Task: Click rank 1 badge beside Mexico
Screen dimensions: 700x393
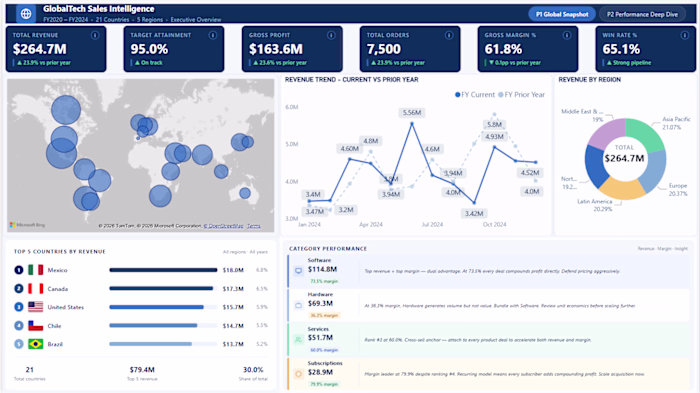Action: [x=18, y=270]
